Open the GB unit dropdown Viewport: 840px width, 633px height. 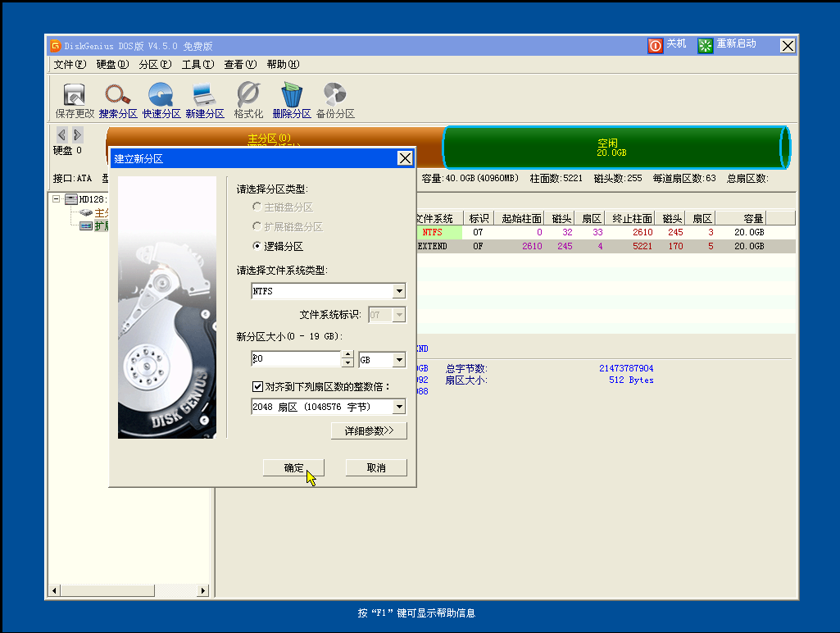coord(398,358)
